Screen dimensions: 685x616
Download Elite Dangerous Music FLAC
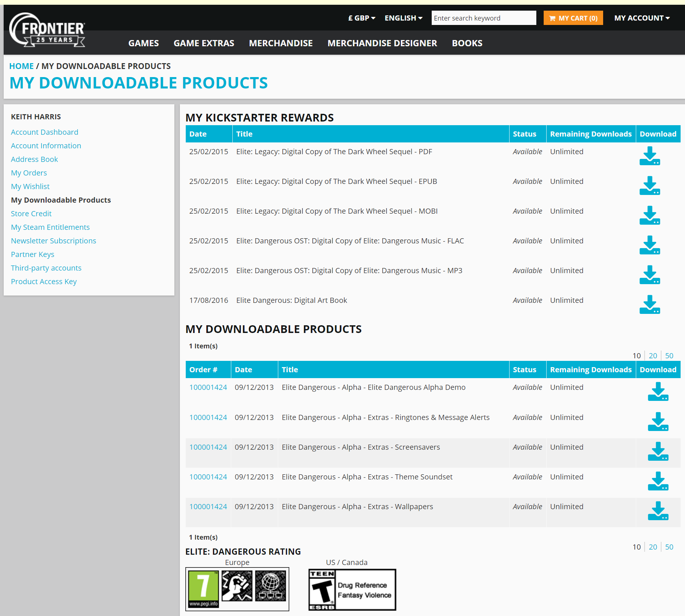tap(649, 245)
